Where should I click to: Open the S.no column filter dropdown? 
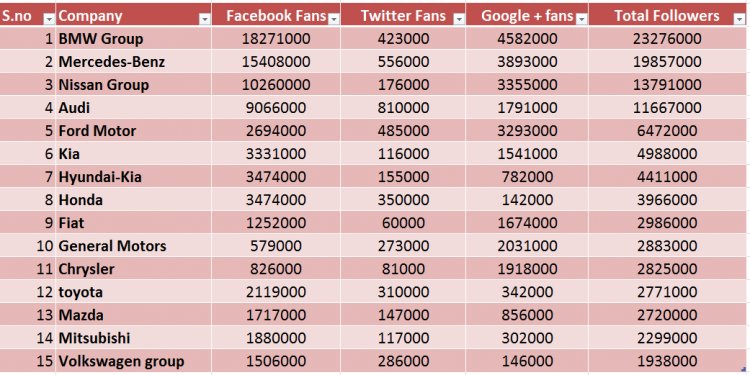click(49, 19)
